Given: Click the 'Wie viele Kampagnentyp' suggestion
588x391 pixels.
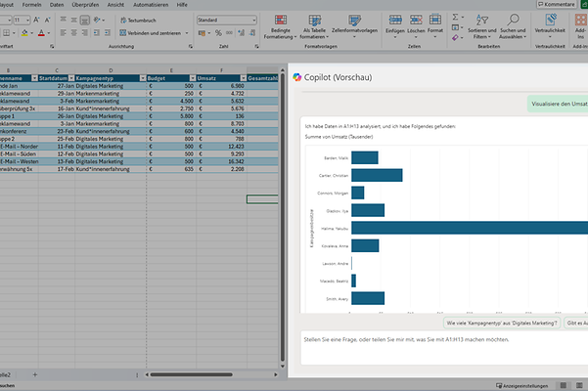Looking at the screenshot, I should [501, 322].
